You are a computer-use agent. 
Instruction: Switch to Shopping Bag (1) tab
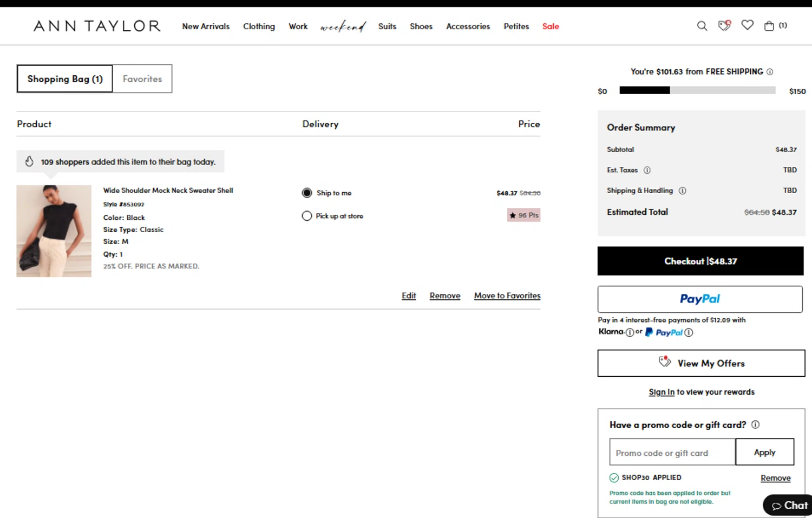click(65, 79)
